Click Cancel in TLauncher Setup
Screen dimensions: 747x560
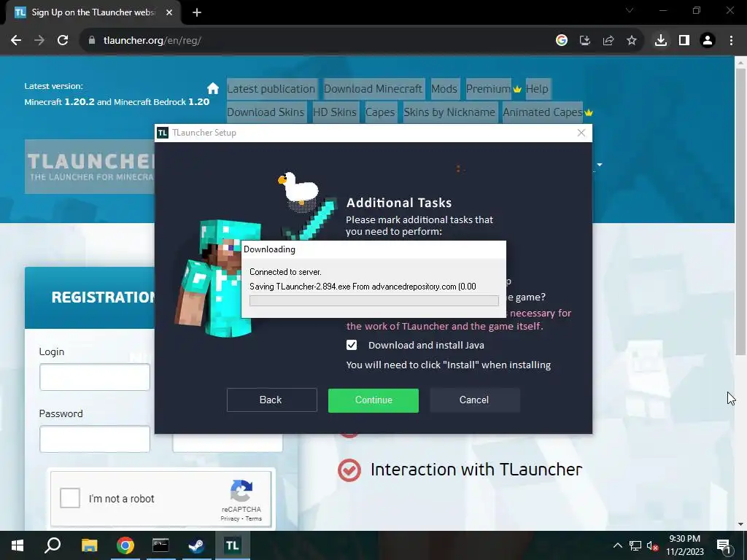pos(474,400)
